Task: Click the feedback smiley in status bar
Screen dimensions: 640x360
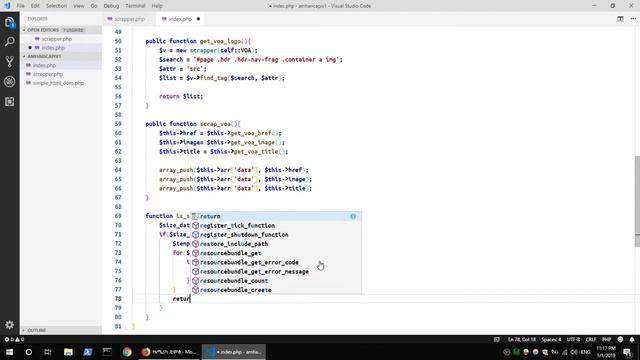Action: tap(620, 339)
